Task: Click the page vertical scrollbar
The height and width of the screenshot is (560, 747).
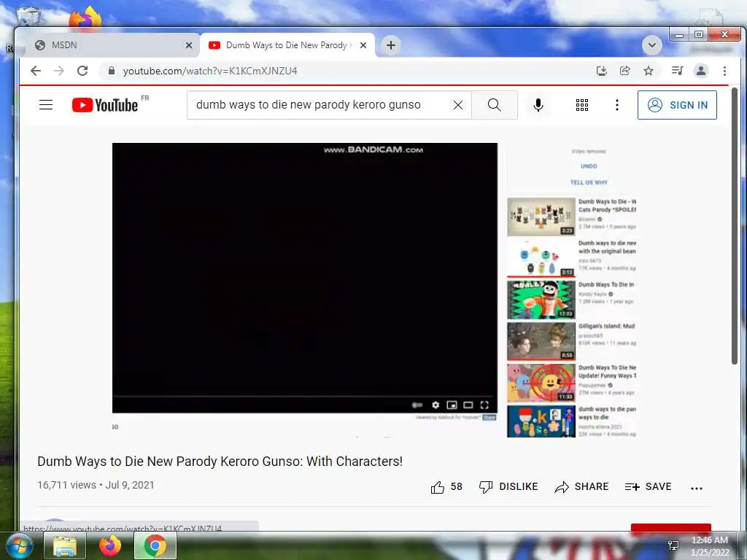Action: (x=735, y=226)
